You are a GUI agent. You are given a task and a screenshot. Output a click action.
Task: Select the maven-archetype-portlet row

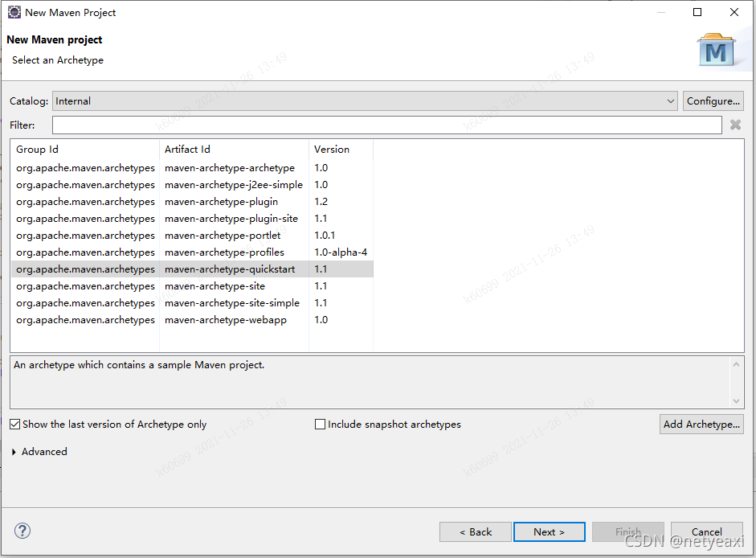192,236
